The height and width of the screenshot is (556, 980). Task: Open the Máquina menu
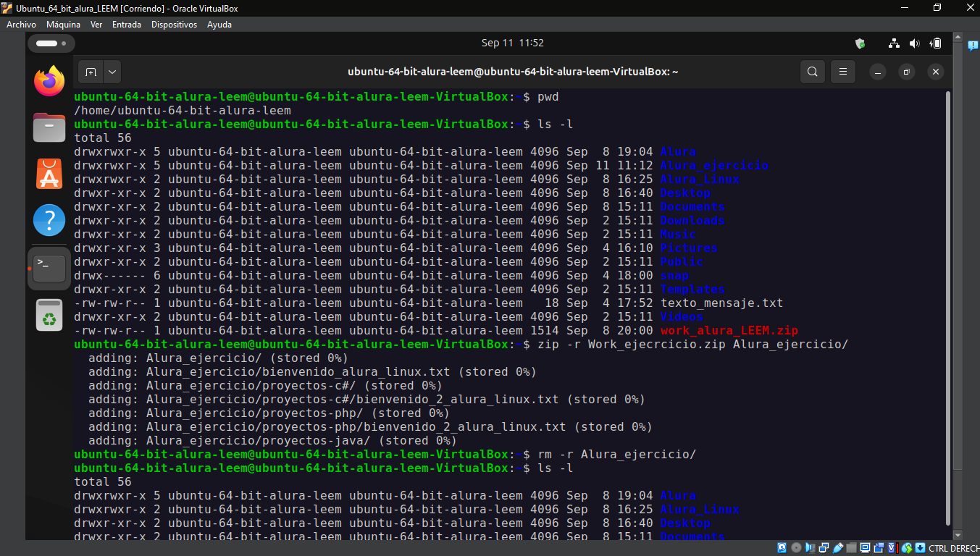pyautogui.click(x=63, y=25)
